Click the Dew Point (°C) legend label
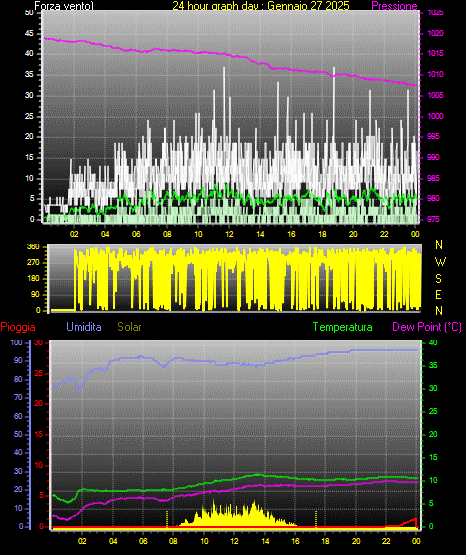Viewport: 466px width, 555px height. (427, 327)
